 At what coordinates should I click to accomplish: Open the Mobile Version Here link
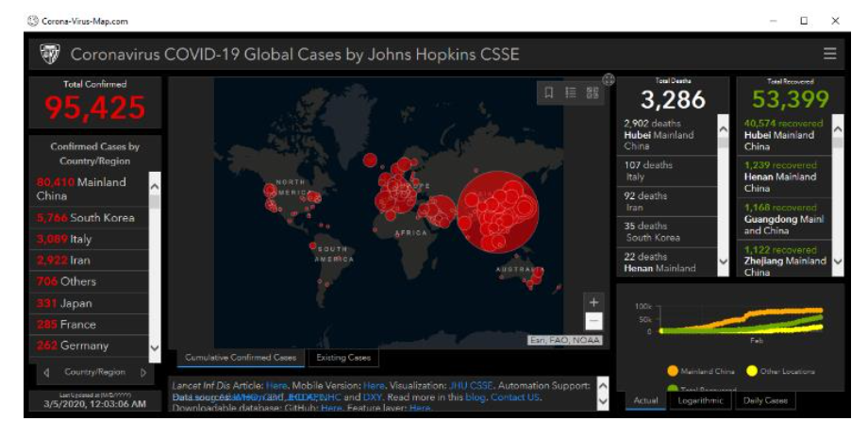374,385
